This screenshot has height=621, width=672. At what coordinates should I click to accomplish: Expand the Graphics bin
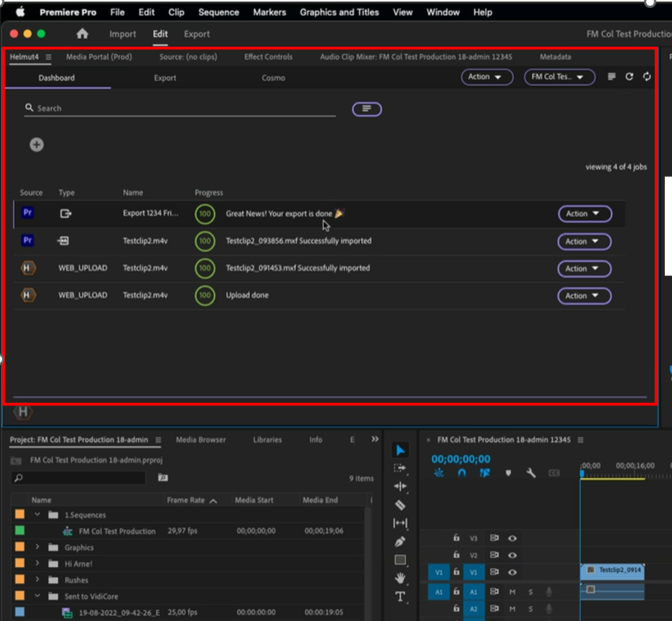pos(37,547)
